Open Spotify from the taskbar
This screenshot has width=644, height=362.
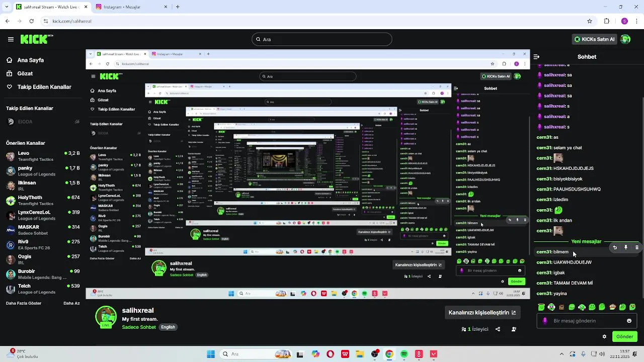click(x=404, y=354)
